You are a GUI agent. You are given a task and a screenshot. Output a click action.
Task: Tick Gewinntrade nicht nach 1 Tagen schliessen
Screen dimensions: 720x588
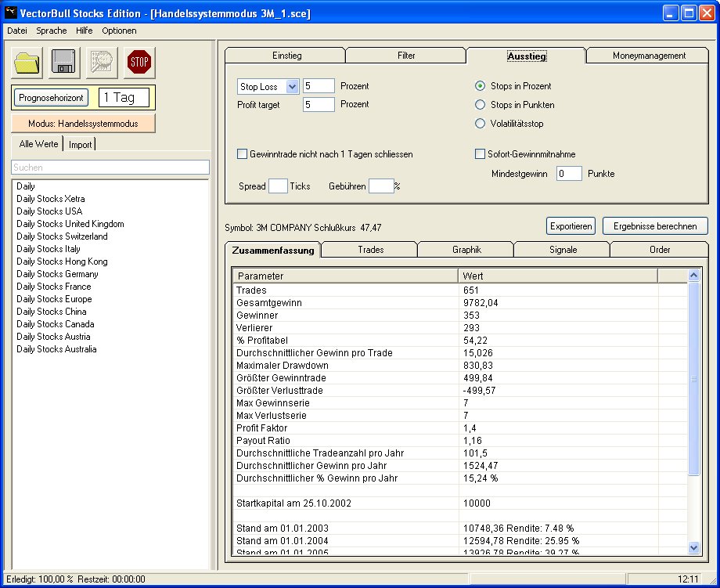pos(243,154)
